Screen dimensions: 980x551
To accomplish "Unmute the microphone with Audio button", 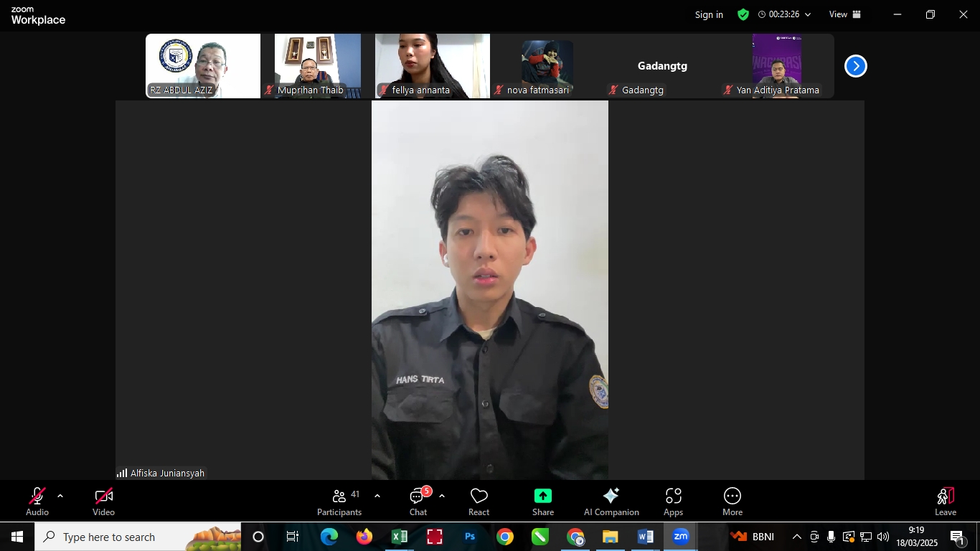I will click(37, 501).
